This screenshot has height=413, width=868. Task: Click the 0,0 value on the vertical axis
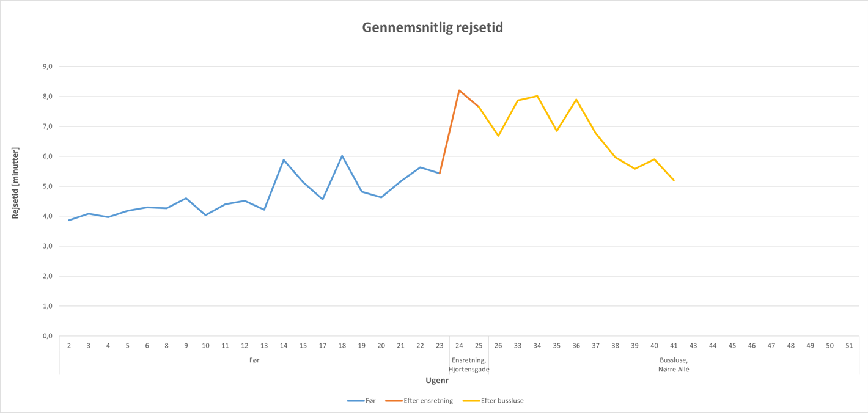click(46, 336)
